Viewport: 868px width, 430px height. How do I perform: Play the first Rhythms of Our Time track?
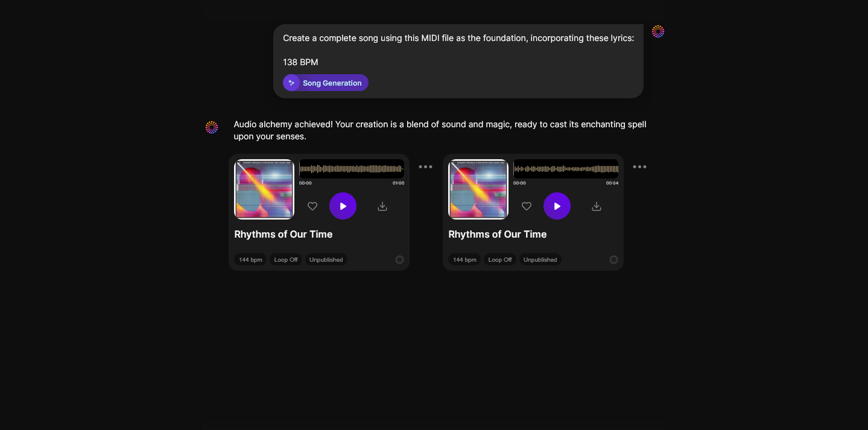(343, 206)
